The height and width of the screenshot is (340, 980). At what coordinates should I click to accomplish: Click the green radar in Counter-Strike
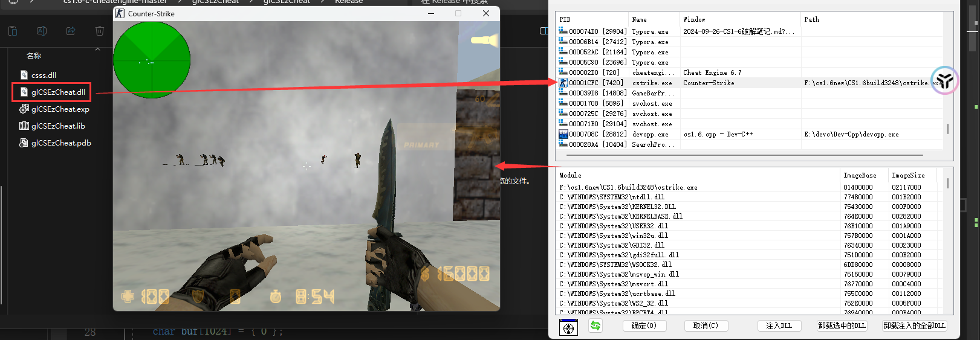(152, 60)
